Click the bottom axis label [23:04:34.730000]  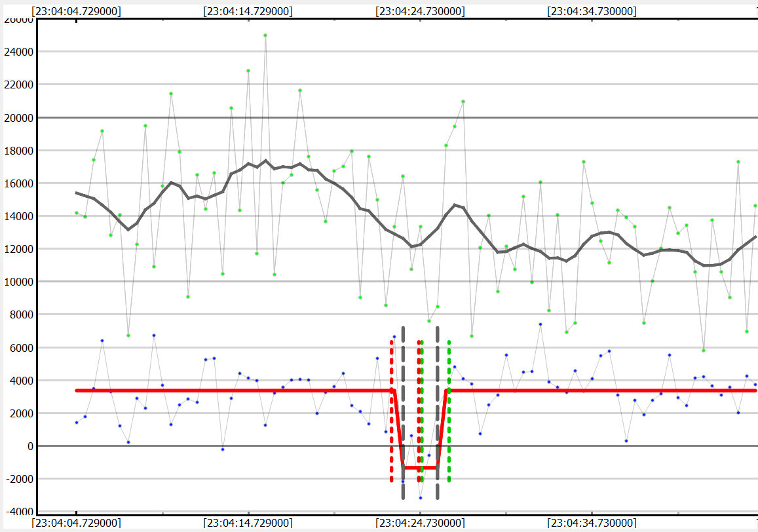click(592, 523)
